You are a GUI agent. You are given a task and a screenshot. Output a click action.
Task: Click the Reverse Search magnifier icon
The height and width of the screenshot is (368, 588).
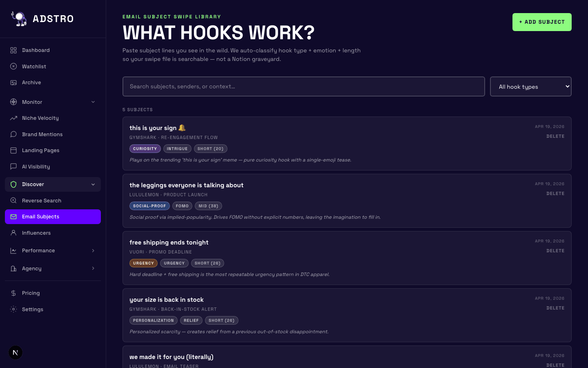13,200
